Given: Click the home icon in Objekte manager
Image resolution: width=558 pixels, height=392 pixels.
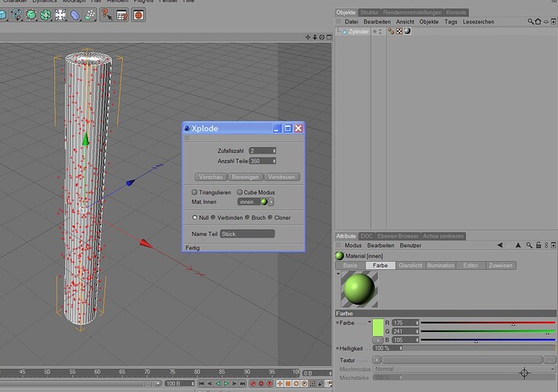Looking at the screenshot, I should pyautogui.click(x=538, y=22).
